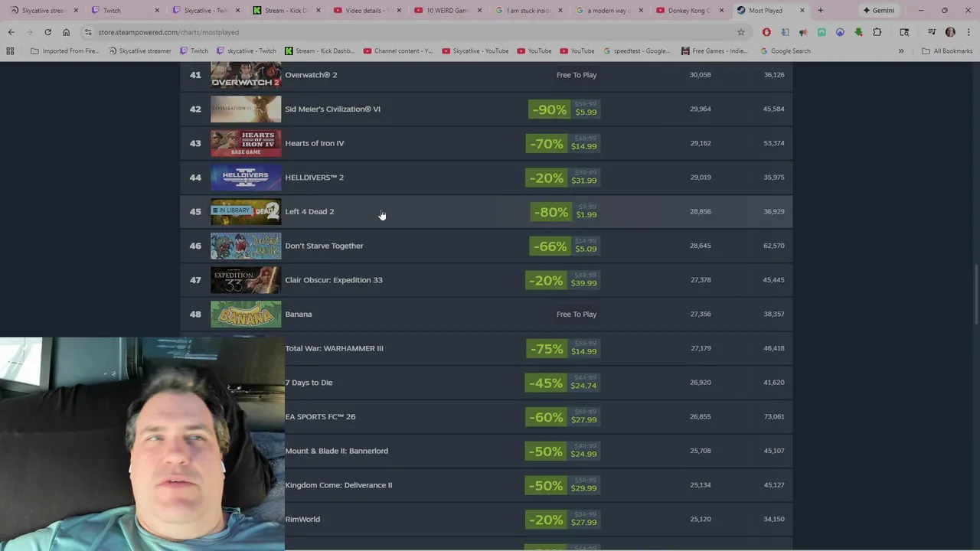
Task: Switch to the Twitch tab
Action: point(124,11)
